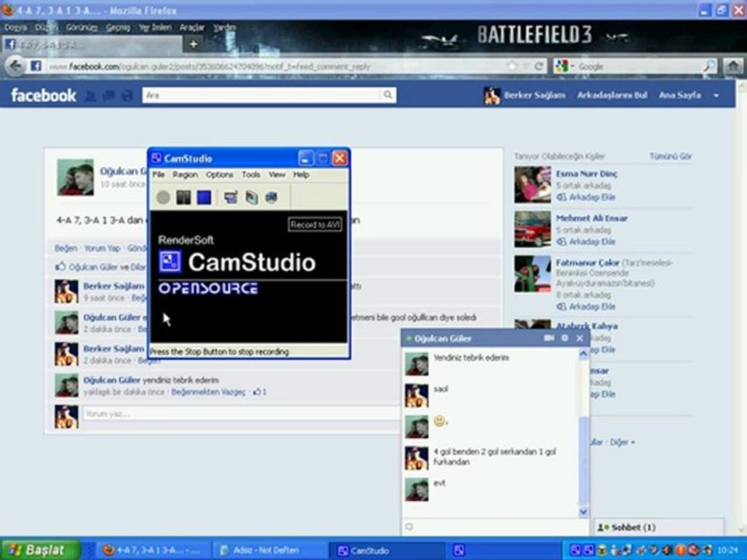Open CamStudio Help menu
747x560 pixels.
301,175
